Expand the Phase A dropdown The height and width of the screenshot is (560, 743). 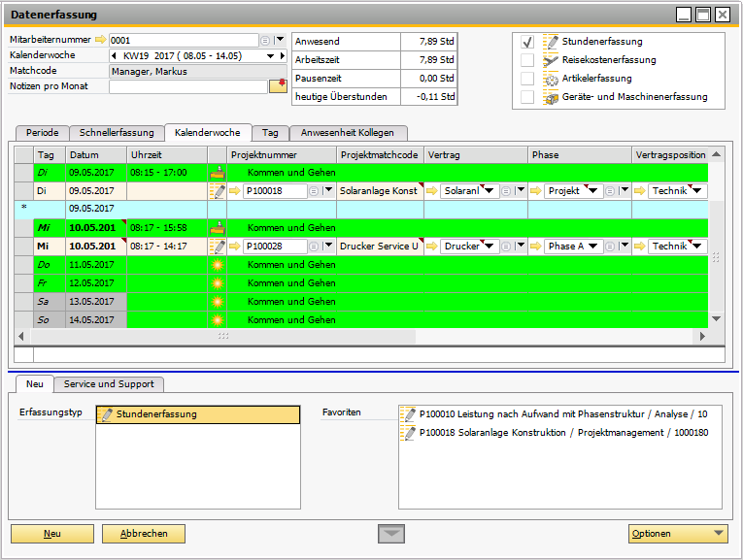click(x=592, y=247)
